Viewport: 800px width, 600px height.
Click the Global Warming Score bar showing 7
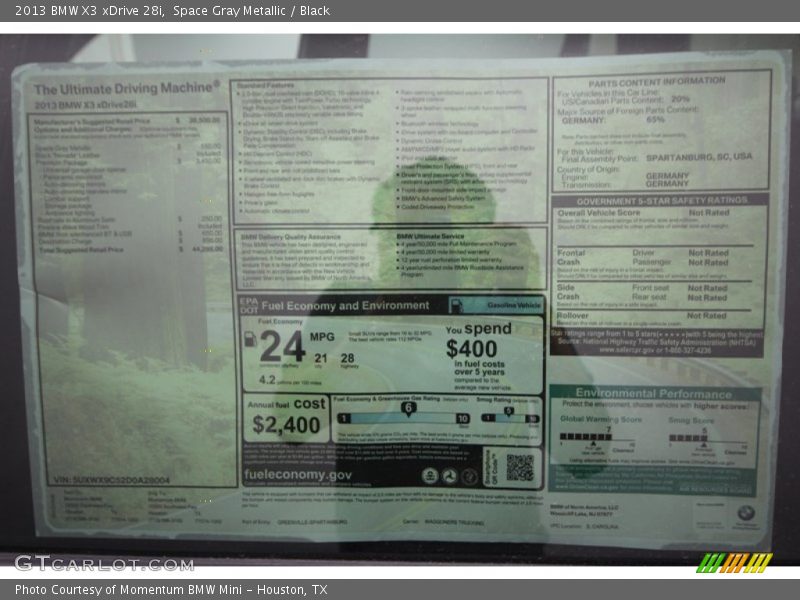pyautogui.click(x=586, y=437)
